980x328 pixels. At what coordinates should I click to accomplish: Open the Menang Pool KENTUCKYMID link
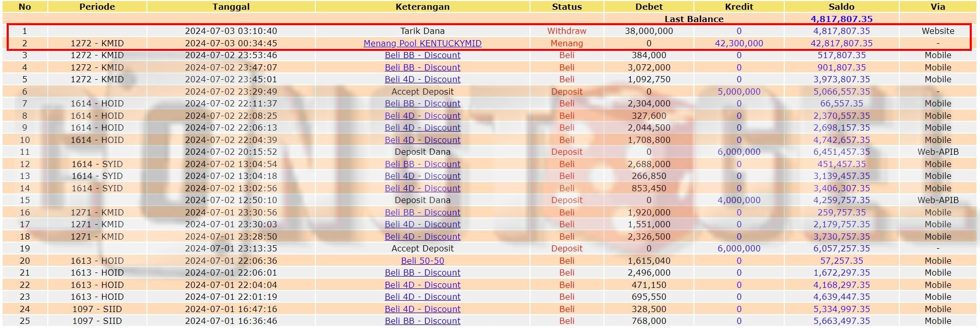pyautogui.click(x=422, y=43)
